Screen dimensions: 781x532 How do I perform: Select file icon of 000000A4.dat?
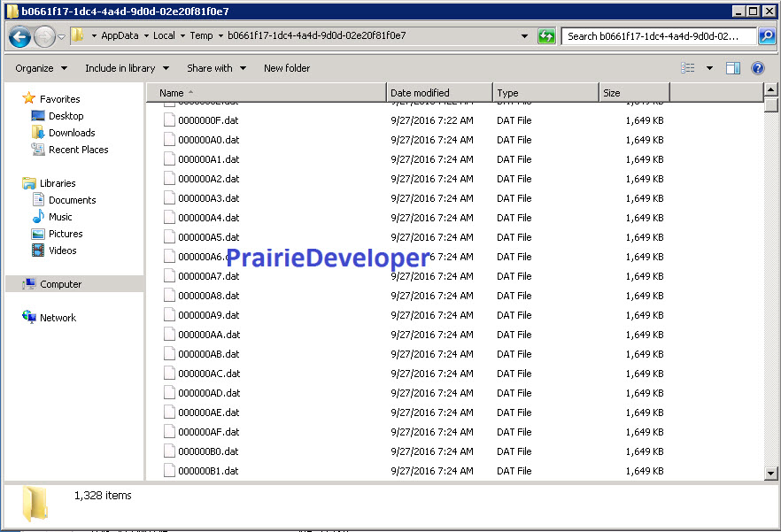(169, 217)
